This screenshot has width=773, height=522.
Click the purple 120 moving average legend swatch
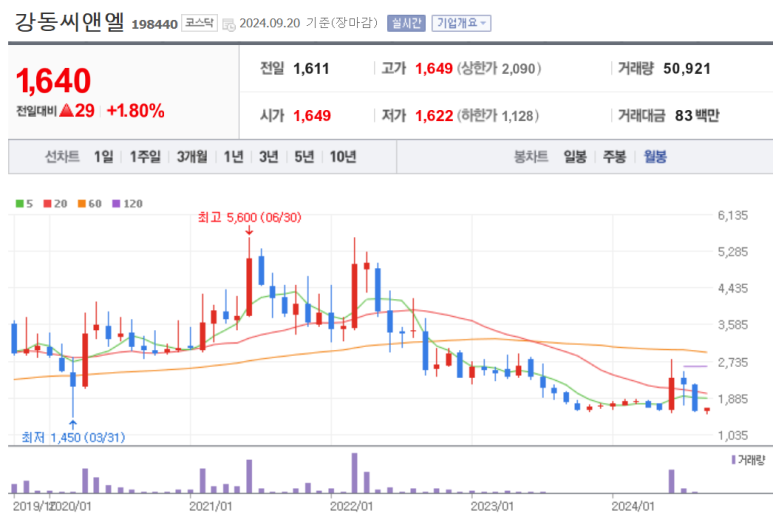(116, 204)
